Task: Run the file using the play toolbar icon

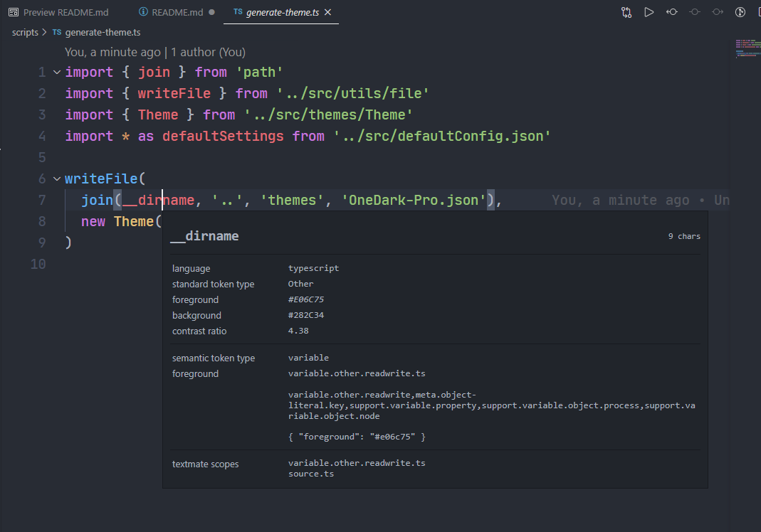Action: tap(649, 12)
